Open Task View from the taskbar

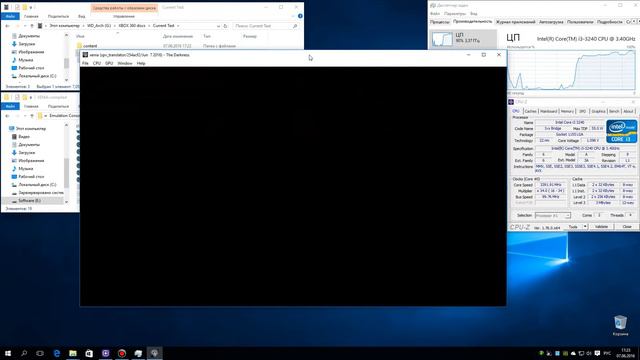tap(40, 353)
